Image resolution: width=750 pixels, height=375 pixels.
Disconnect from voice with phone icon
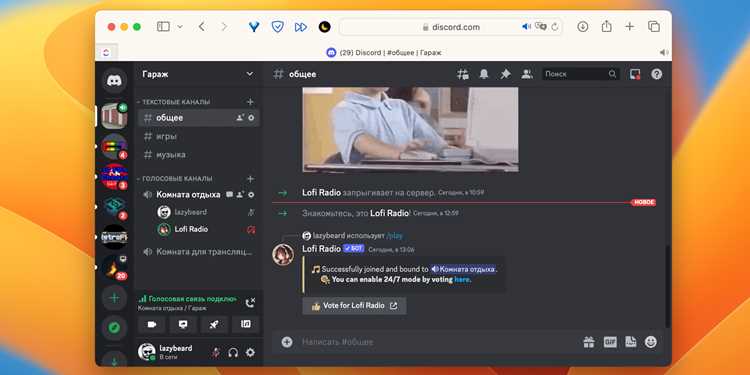250,303
